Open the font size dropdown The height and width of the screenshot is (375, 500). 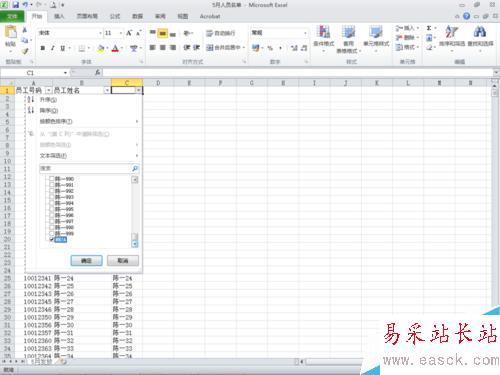[x=121, y=33]
